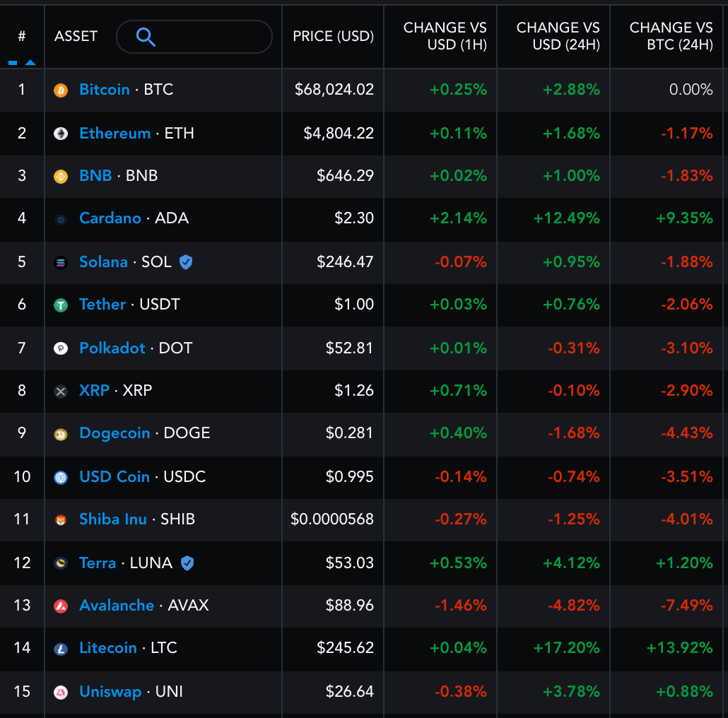Click the magnifier icon in asset search
Viewport: 728px width, 718px height.
tap(146, 37)
